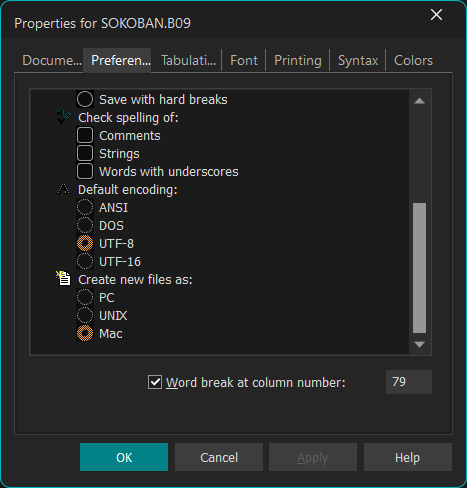Open the Font tab
Image resolution: width=467 pixels, height=488 pixels.
244,60
